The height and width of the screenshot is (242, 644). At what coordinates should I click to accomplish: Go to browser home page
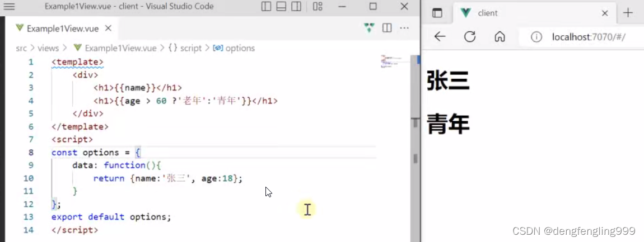[500, 37]
